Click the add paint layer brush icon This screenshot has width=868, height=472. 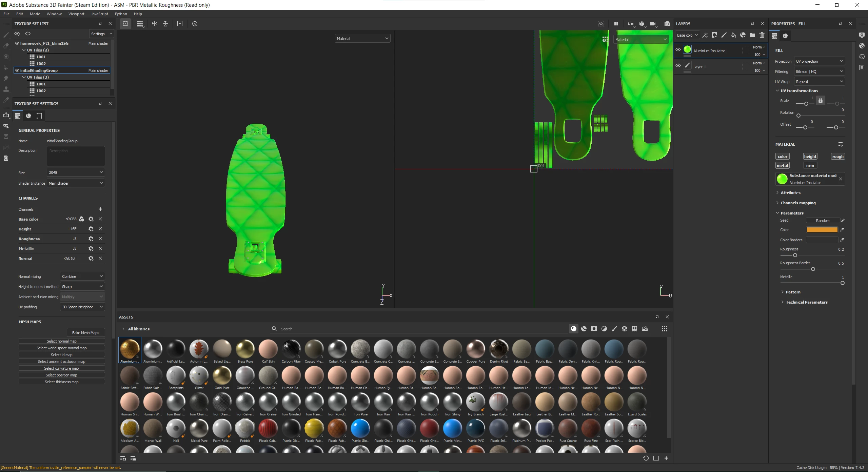point(724,35)
